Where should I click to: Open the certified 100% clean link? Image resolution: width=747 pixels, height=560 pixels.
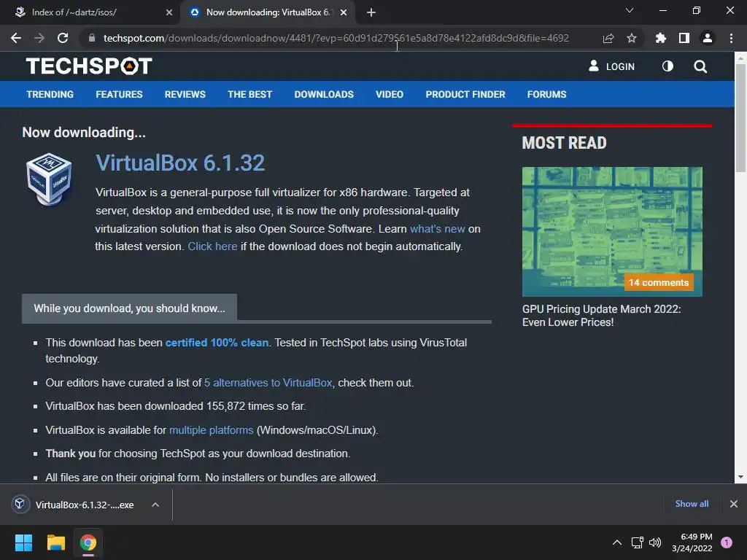[x=217, y=343]
